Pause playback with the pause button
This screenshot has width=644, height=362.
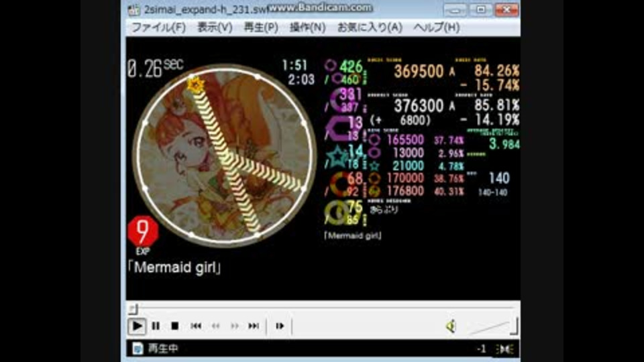click(156, 326)
